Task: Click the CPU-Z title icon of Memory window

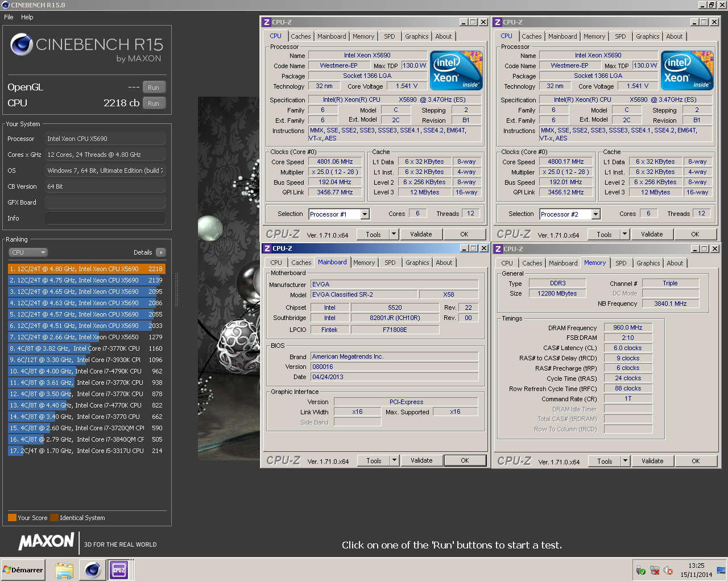Action: pos(498,249)
